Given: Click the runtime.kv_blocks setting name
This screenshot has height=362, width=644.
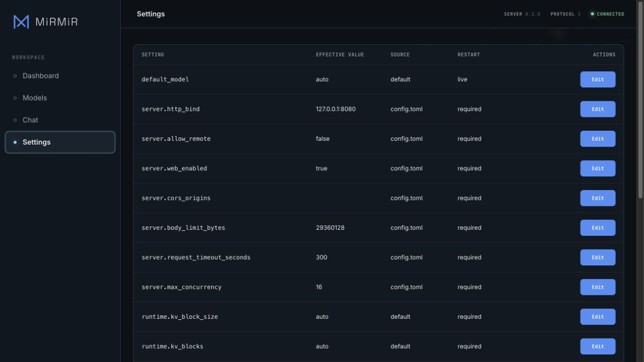Looking at the screenshot, I should [172, 346].
